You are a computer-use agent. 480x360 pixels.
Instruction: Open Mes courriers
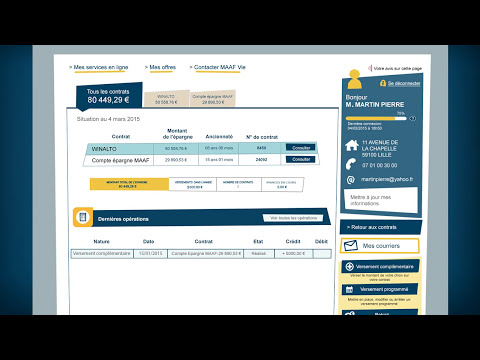point(380,246)
